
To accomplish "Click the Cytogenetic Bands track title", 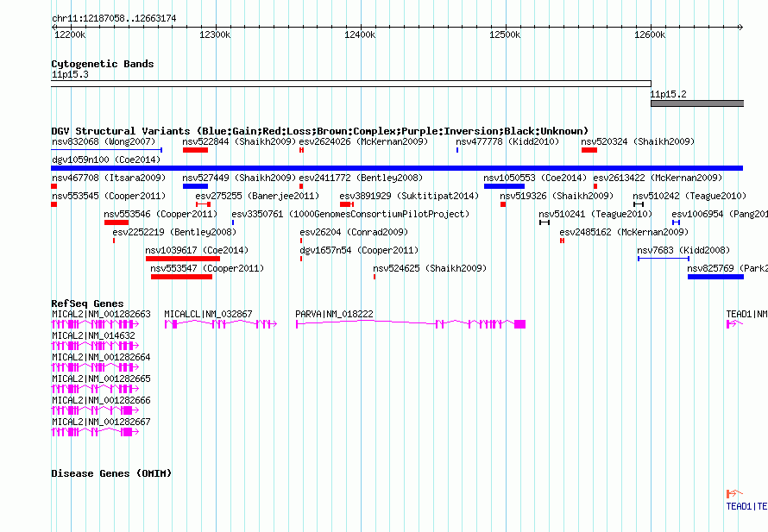I will (x=103, y=64).
